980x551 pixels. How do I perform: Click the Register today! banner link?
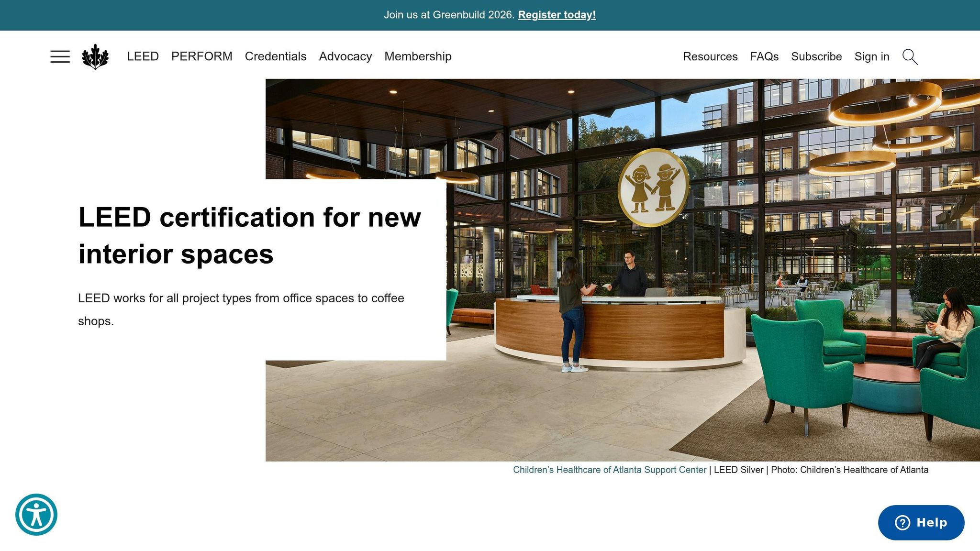click(557, 15)
